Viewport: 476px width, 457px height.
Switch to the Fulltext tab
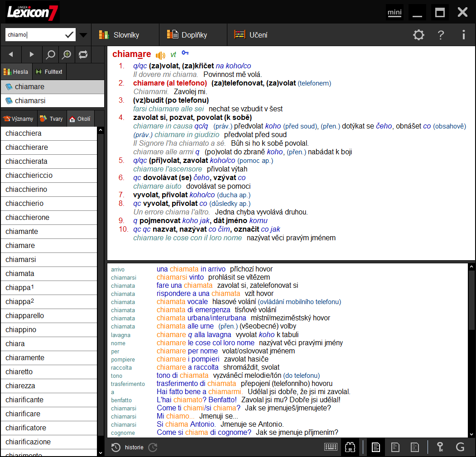(x=49, y=72)
